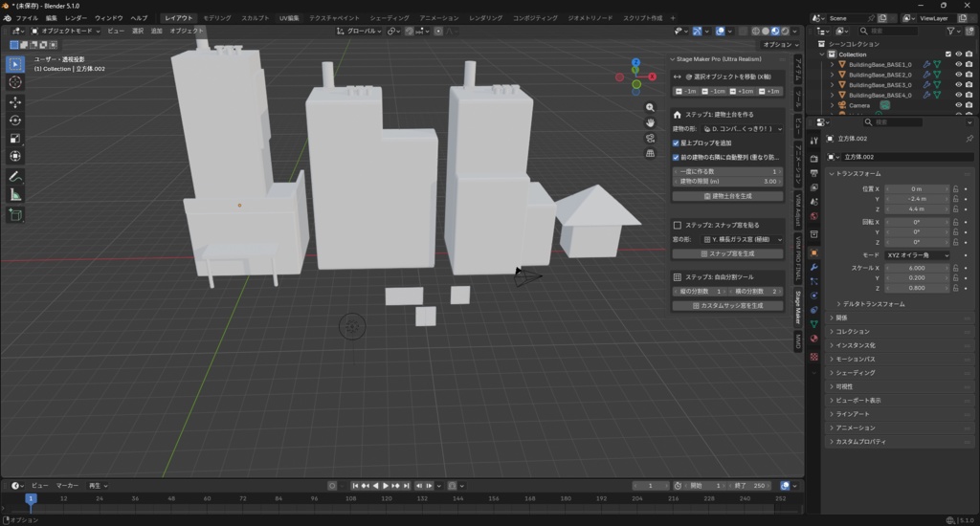
Task: Open the Render properties tab icon
Action: click(813, 159)
